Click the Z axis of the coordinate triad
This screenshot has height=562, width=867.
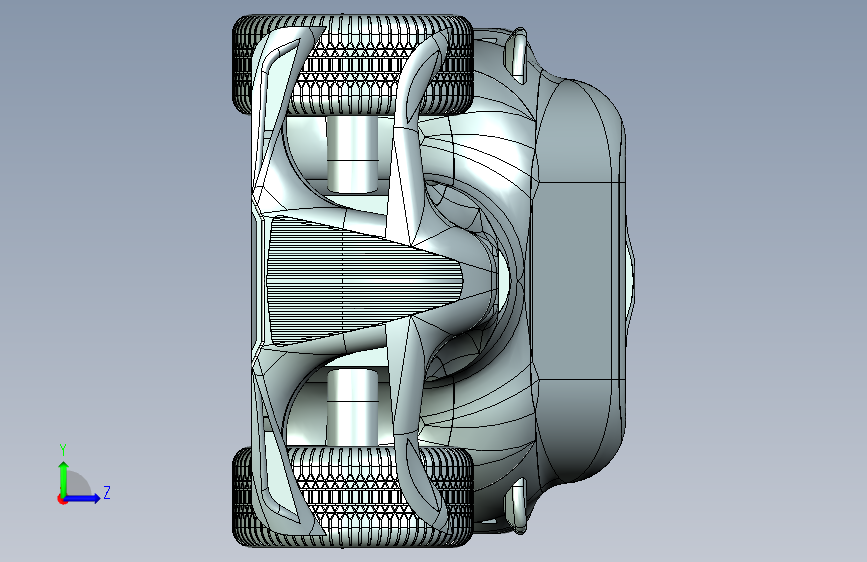click(83, 498)
